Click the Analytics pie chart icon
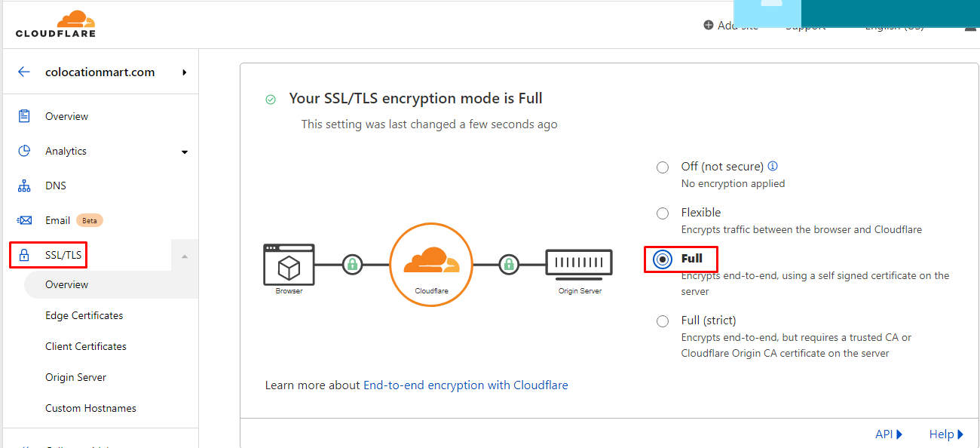980x448 pixels. 25,151
